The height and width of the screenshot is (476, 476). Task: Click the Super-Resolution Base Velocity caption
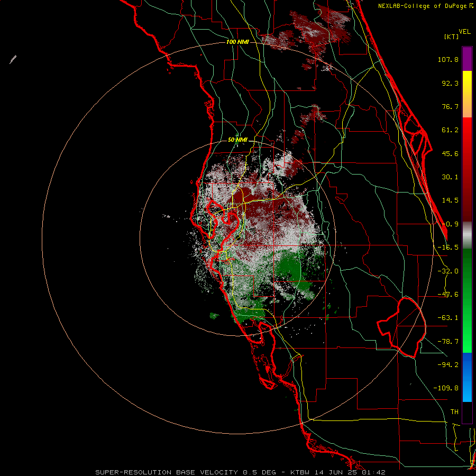241,472
